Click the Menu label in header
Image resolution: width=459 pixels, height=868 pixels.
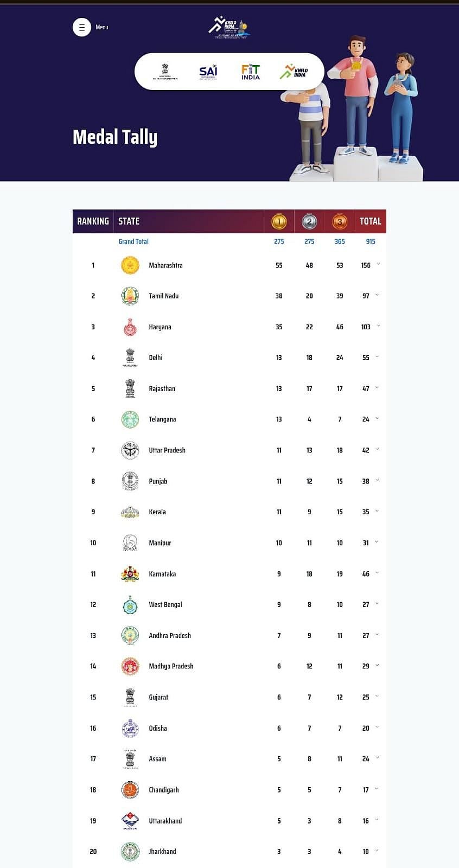click(102, 27)
